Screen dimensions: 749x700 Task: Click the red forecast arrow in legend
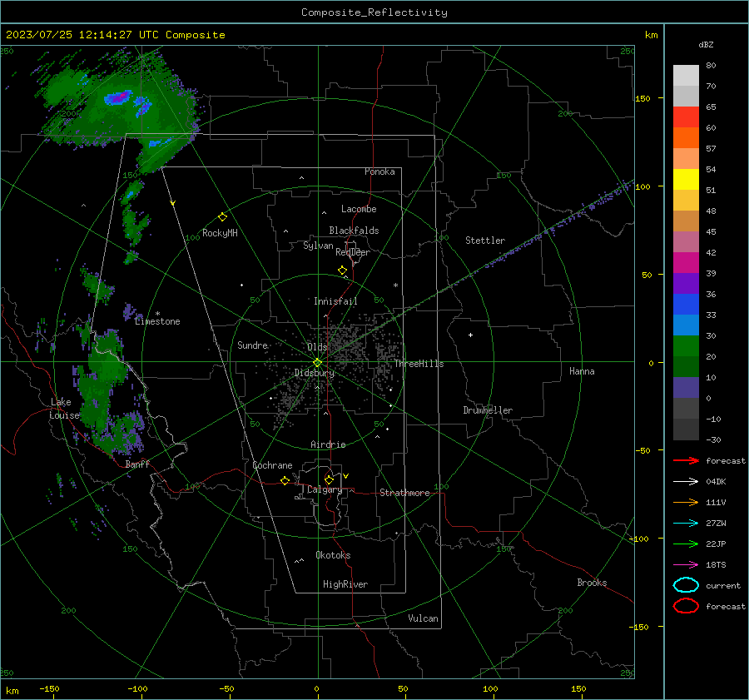click(x=686, y=460)
